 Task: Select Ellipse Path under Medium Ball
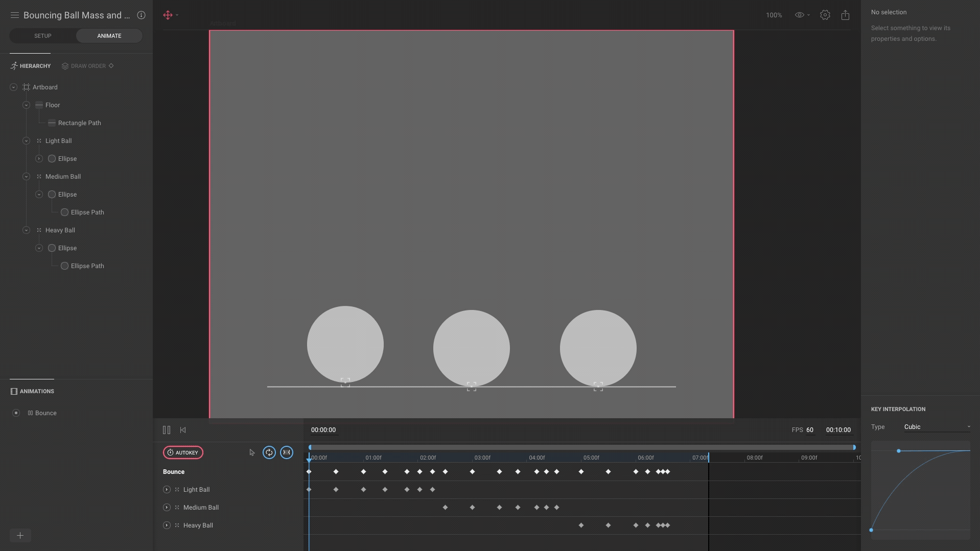87,212
